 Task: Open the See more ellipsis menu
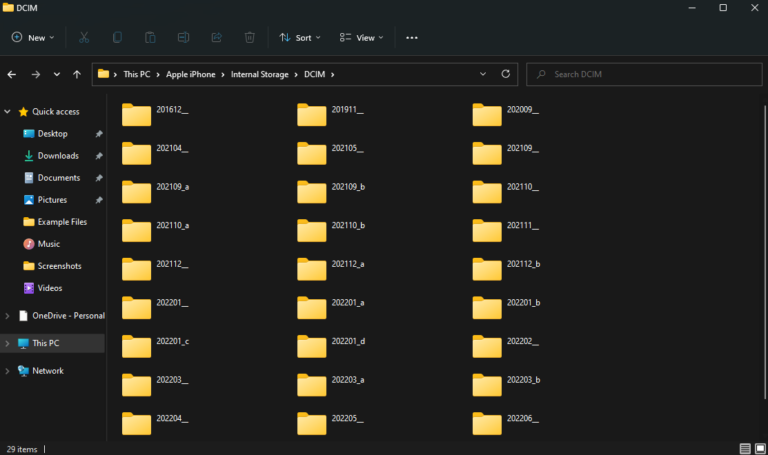411,37
